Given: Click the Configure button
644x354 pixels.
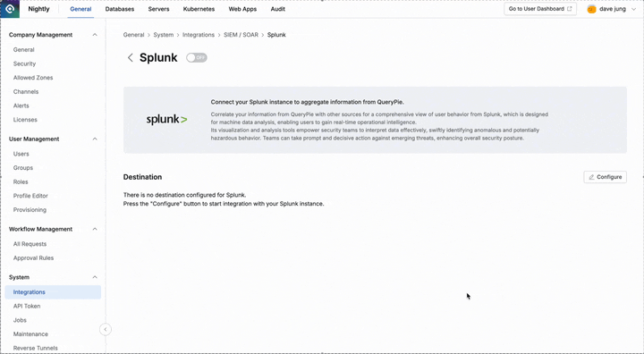Looking at the screenshot, I should 605,177.
